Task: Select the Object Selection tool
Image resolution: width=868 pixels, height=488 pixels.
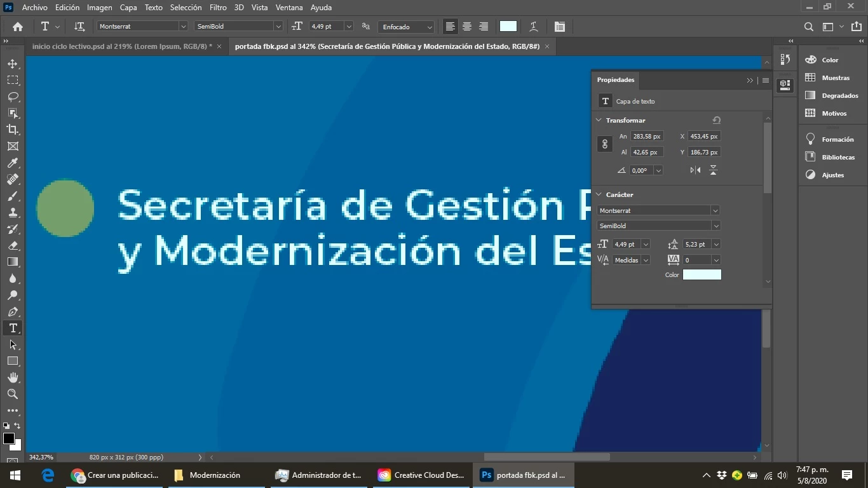Action: coord(13,113)
